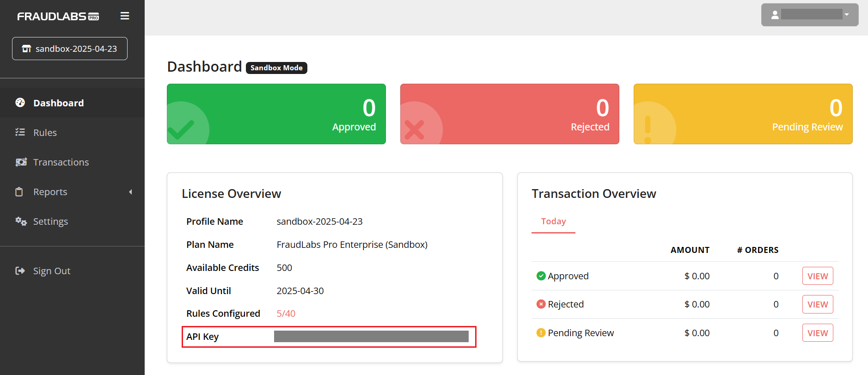The width and height of the screenshot is (868, 375).
Task: Open the user account dropdown caret
Action: point(847,15)
